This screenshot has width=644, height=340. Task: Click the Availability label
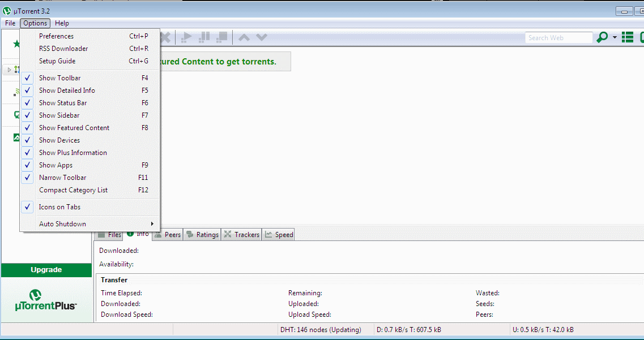click(116, 265)
